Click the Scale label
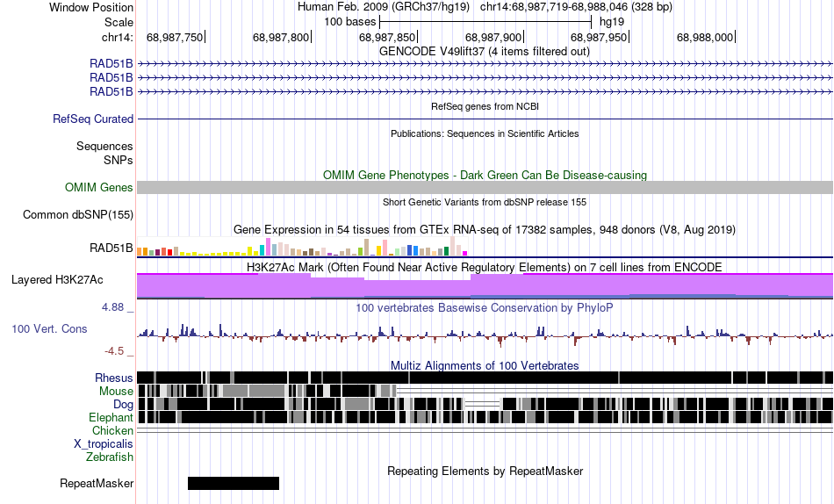 [x=119, y=22]
